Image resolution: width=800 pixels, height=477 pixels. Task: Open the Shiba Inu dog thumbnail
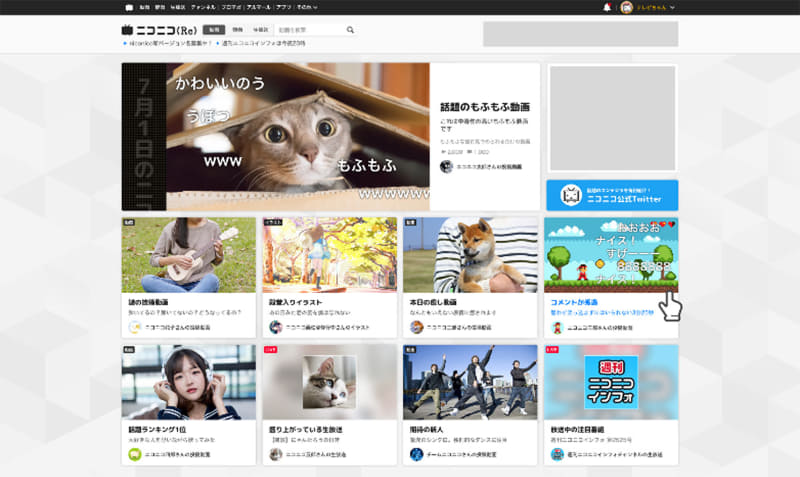[x=470, y=255]
